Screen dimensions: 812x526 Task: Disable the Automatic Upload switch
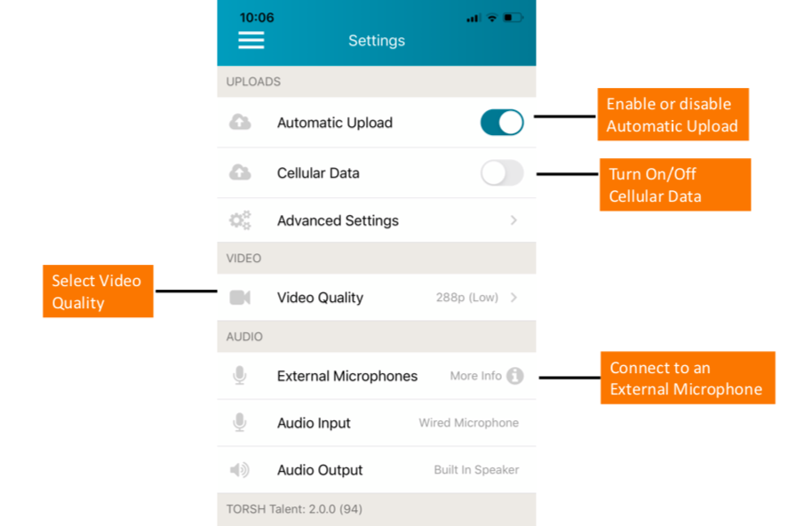(502, 123)
